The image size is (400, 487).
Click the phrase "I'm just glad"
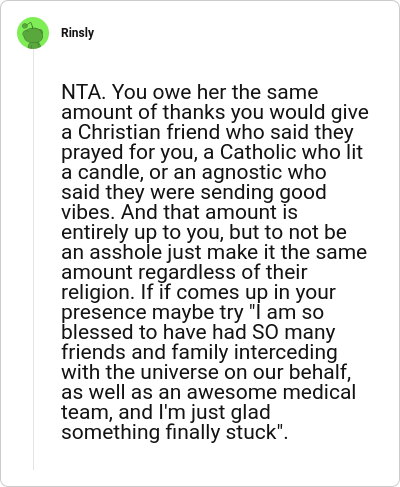[215, 413]
